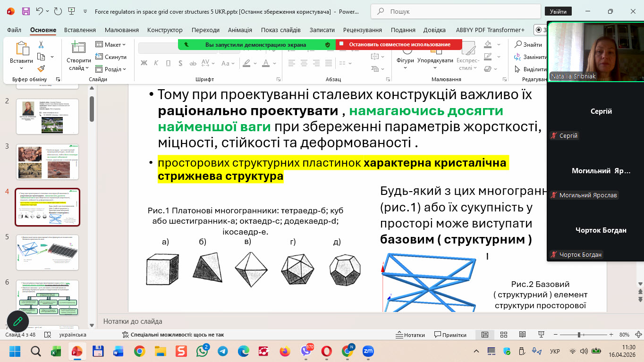Click the Cut scissors icon
The height and width of the screenshot is (362, 644).
tap(41, 45)
